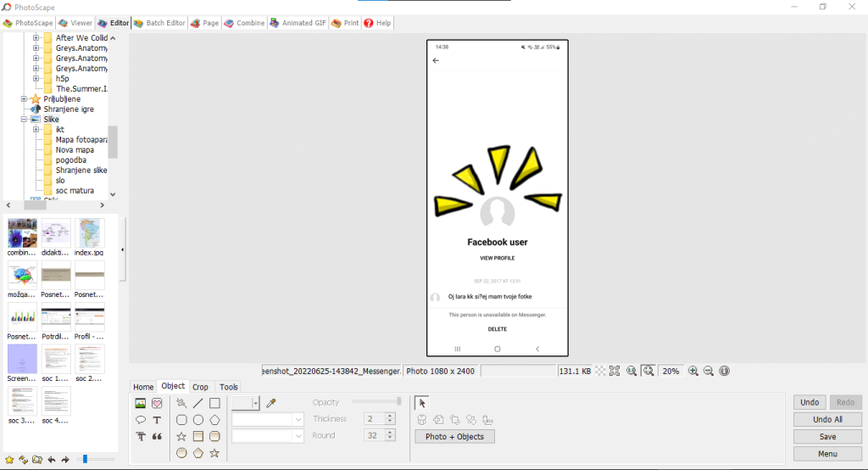Toggle the fit-to-window zoom button
Screen dimensions: 868x470
pos(648,371)
